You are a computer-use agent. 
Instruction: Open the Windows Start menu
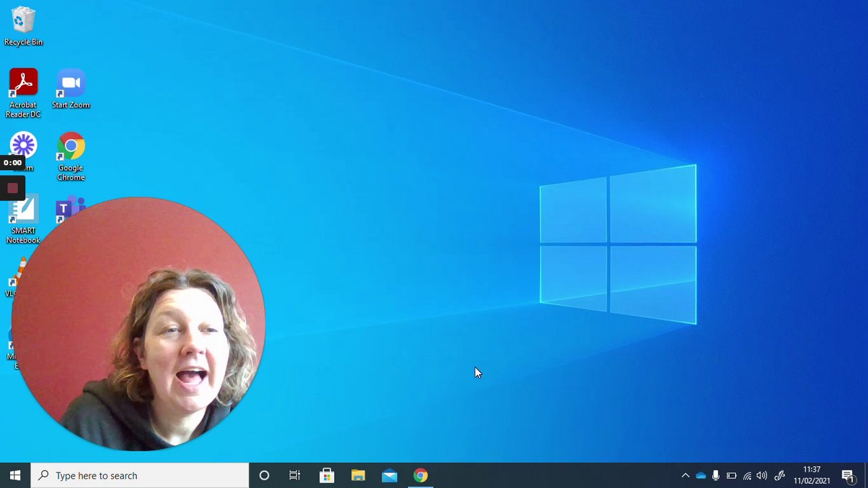[15, 475]
